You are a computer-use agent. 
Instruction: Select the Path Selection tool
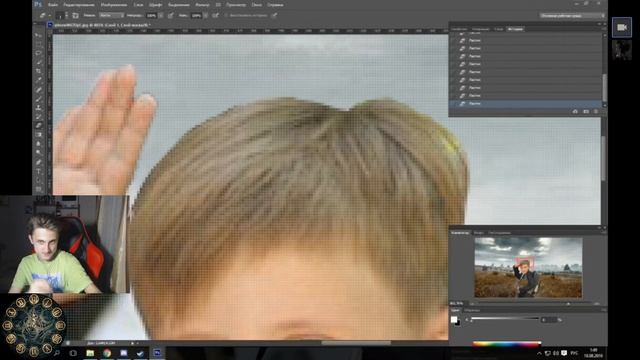click(x=39, y=180)
